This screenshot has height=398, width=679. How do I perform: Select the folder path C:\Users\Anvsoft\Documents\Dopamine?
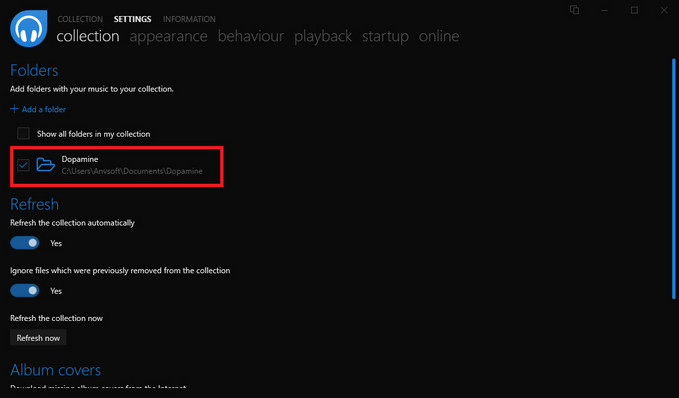coord(132,171)
